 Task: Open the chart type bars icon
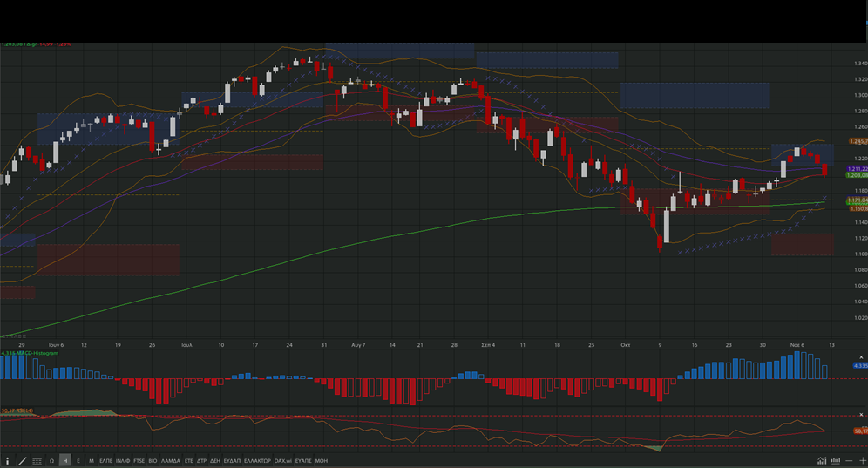(x=836, y=461)
